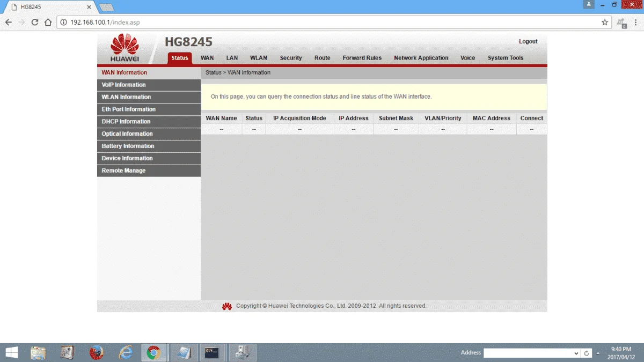Click the browser forward arrow
The image size is (644, 362).
pos(21,23)
